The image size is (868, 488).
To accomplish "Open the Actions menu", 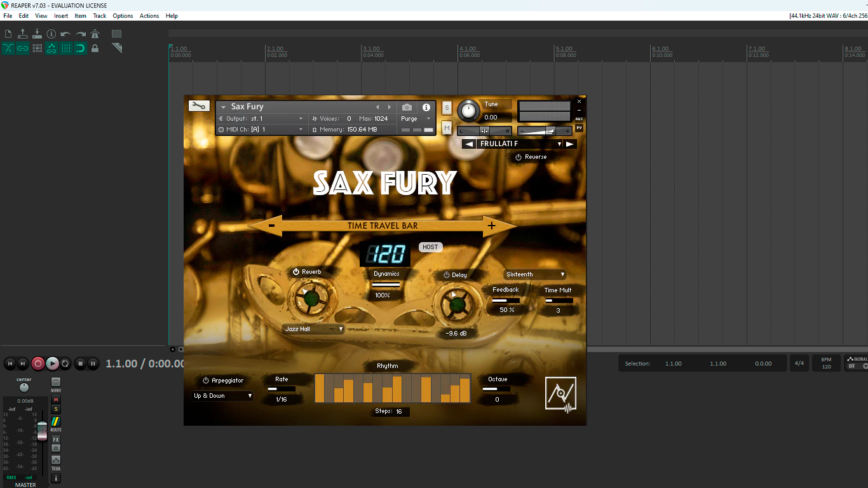I will (149, 16).
